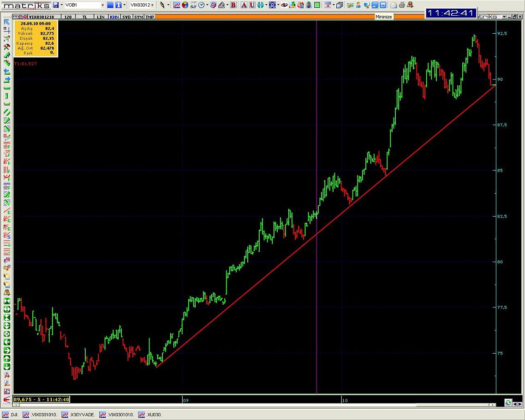The image size is (525, 420).
Task: Toggle the SVD button in chart header
Action: pyautogui.click(x=126, y=17)
